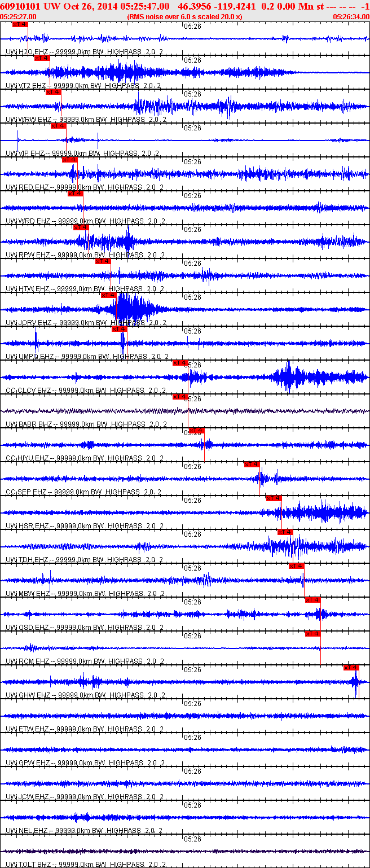Select the UW VT2 EHZ station label
This screenshot has height=868, width=370.
[83, 86]
